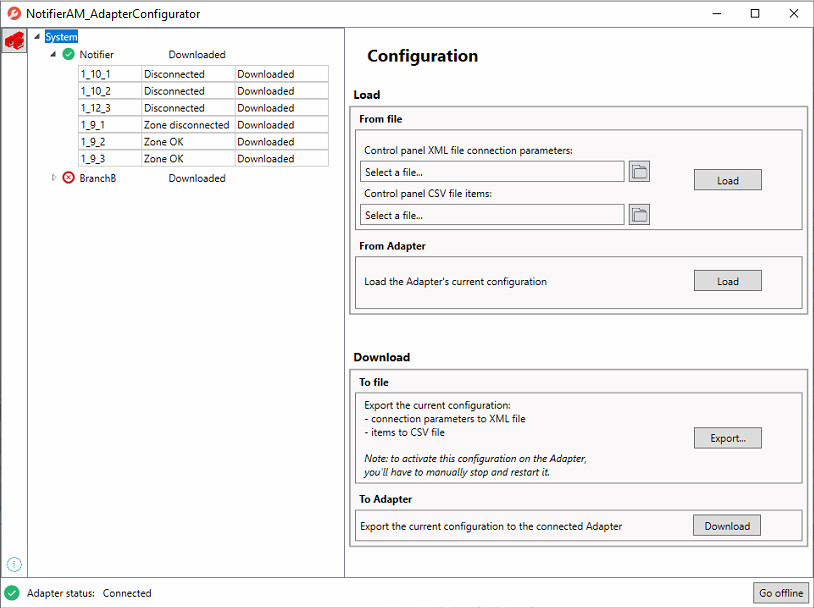The width and height of the screenshot is (814, 608).
Task: Expand the BranchB tree node
Action: pos(54,178)
